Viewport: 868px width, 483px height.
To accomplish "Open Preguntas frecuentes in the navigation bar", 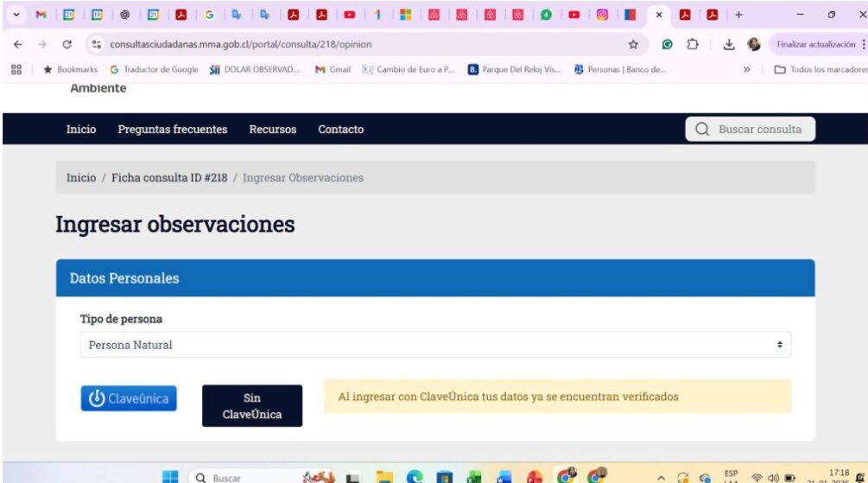I will (172, 130).
